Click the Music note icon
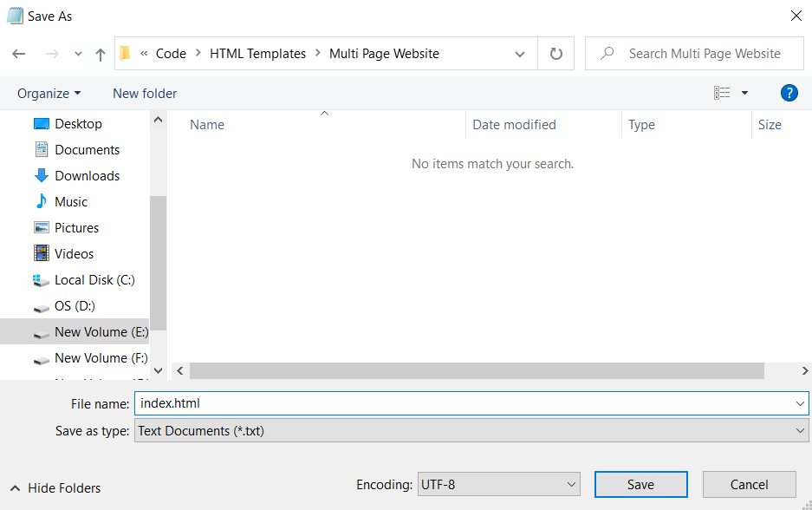This screenshot has width=812, height=510. (x=42, y=201)
